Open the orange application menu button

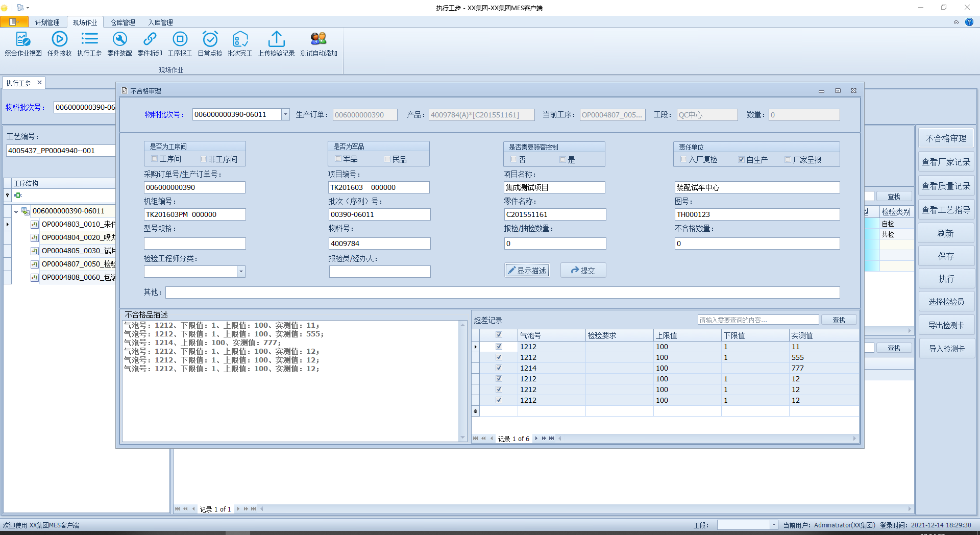[14, 22]
